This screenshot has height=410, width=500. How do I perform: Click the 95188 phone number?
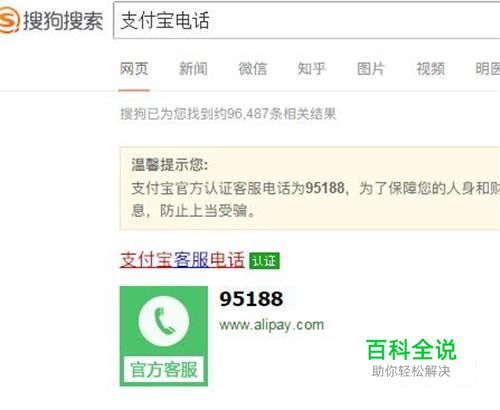[x=251, y=299]
